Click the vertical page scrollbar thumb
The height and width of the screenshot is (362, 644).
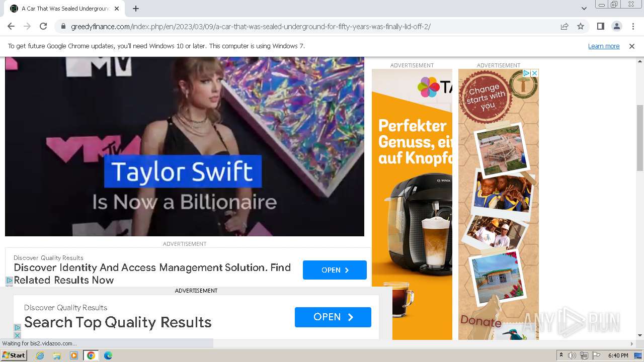point(640,138)
